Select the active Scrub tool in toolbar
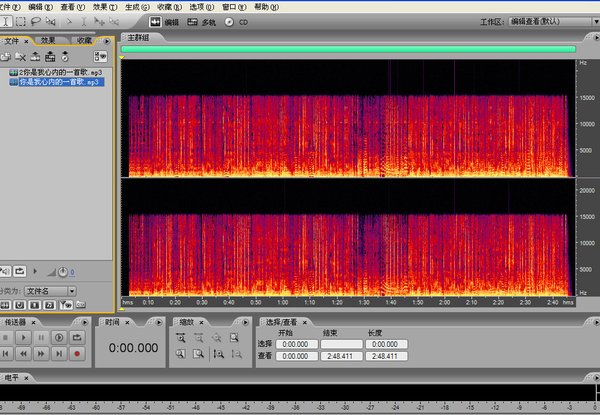Viewport: 600px width, 415px height. pos(50,22)
